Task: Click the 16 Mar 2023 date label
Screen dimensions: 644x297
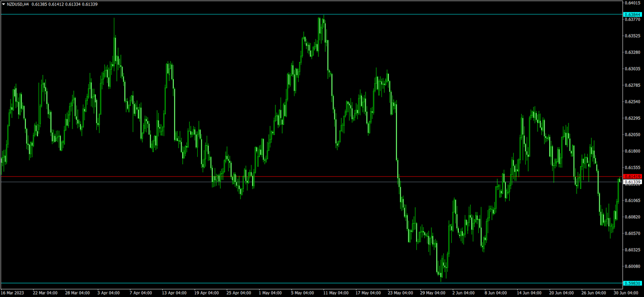Action: 12,293
